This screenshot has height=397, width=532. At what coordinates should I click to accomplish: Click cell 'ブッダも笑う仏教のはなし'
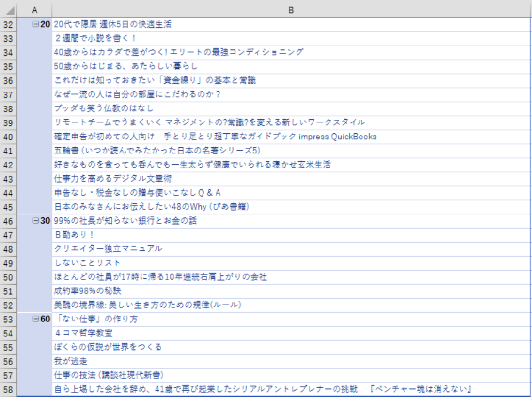pos(291,109)
